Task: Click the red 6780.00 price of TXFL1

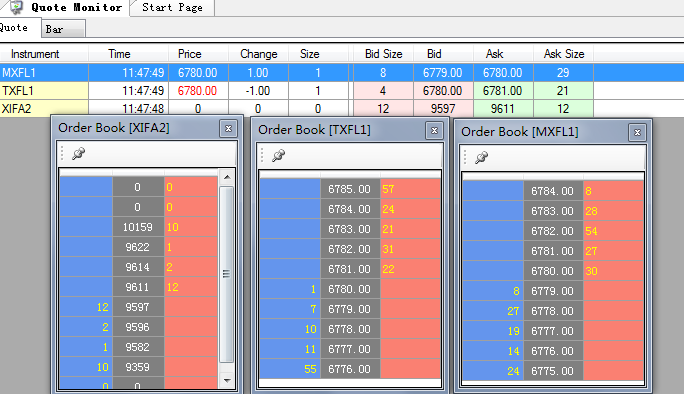Action: (197, 91)
